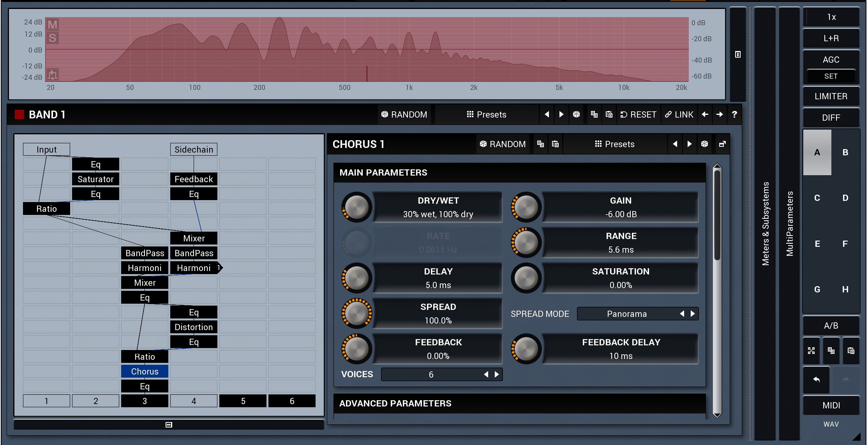Click the next preset arrow in Chorus 1
This screenshot has width=868, height=445.
[690, 144]
